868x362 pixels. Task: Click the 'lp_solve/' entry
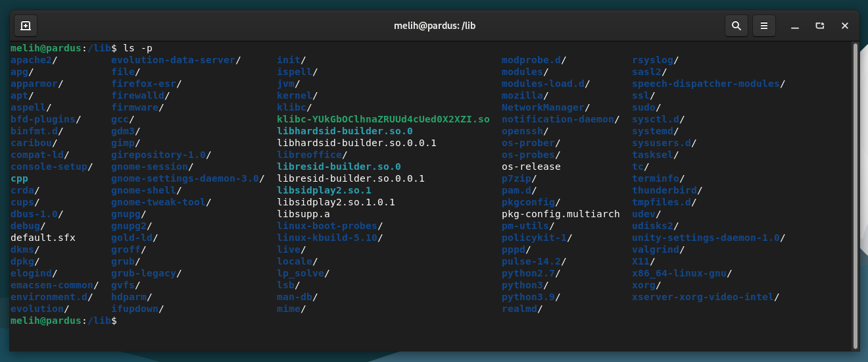(303, 273)
